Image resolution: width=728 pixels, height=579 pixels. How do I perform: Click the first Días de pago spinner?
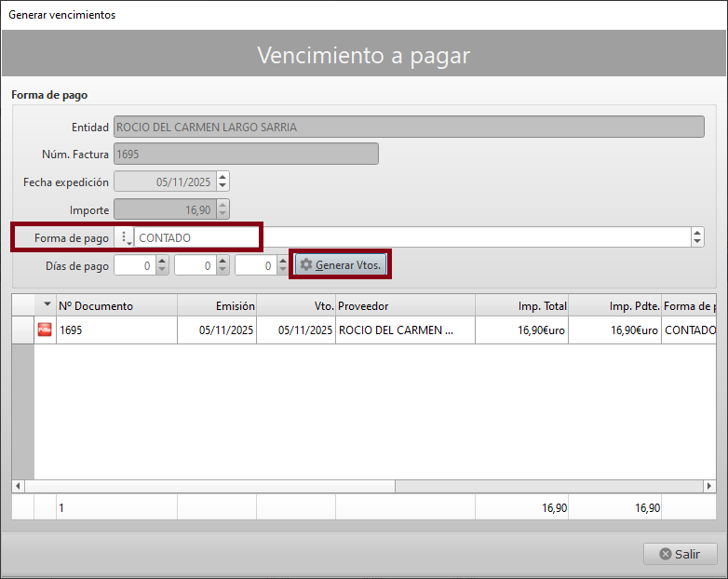pos(162,266)
